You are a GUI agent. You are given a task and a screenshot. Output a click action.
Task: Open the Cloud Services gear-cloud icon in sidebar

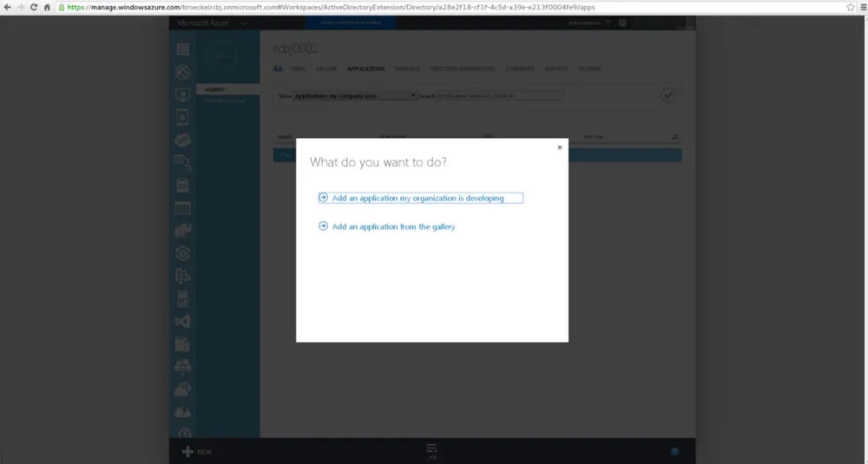click(x=182, y=140)
